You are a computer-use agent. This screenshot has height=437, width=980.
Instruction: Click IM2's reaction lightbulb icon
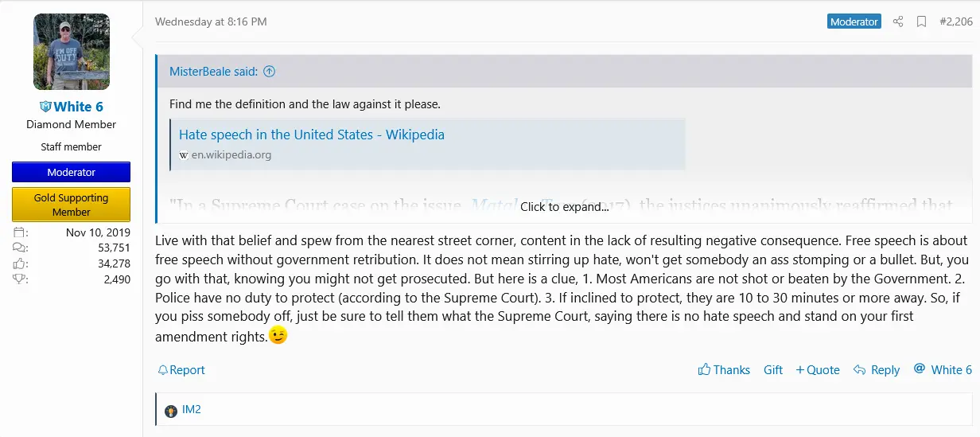click(170, 411)
